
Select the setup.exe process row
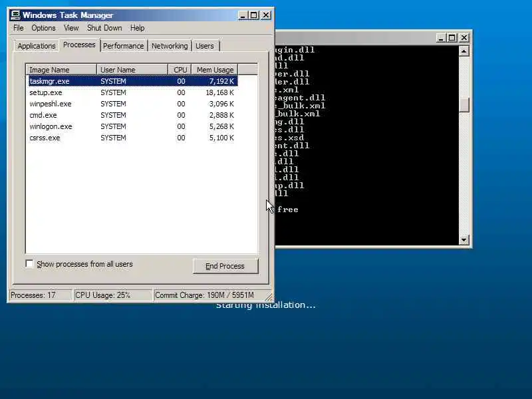[132, 92]
